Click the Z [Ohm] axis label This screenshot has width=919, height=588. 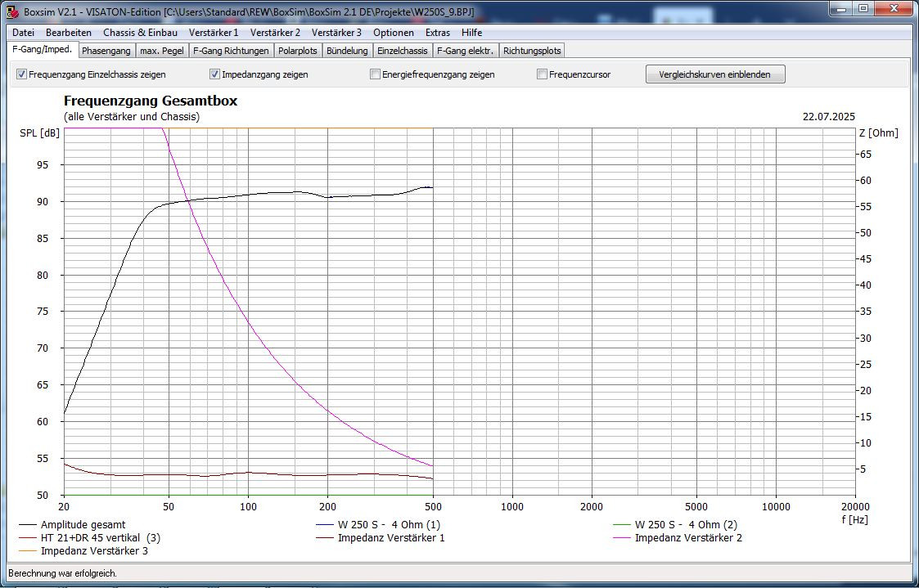(879, 133)
